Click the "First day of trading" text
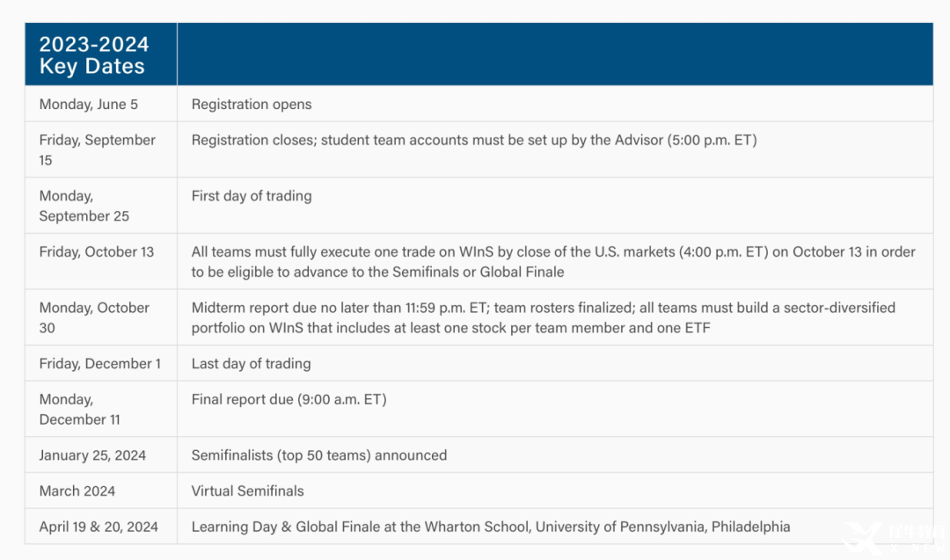This screenshot has height=560, width=950. coord(252,196)
